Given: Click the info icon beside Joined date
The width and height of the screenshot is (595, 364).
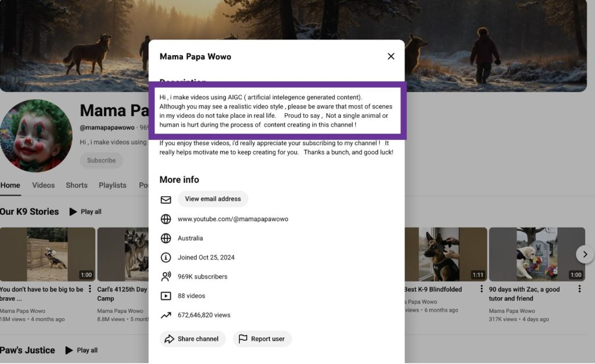Looking at the screenshot, I should 166,257.
